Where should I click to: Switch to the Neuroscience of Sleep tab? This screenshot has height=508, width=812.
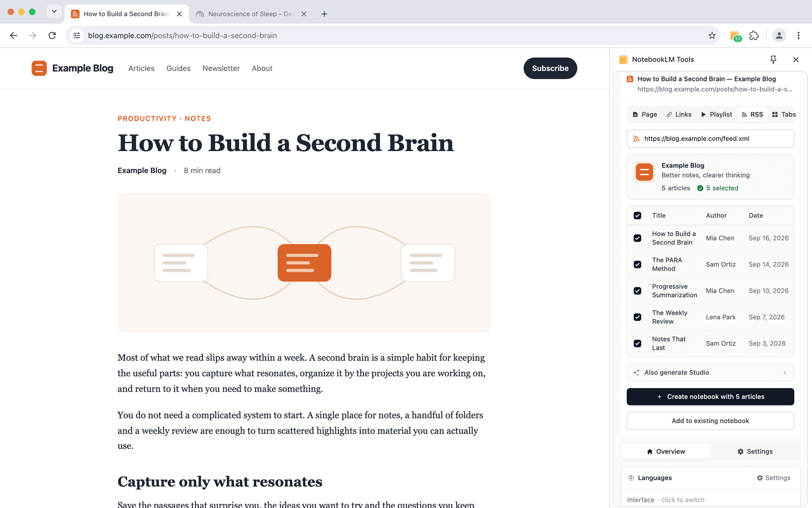tap(251, 14)
